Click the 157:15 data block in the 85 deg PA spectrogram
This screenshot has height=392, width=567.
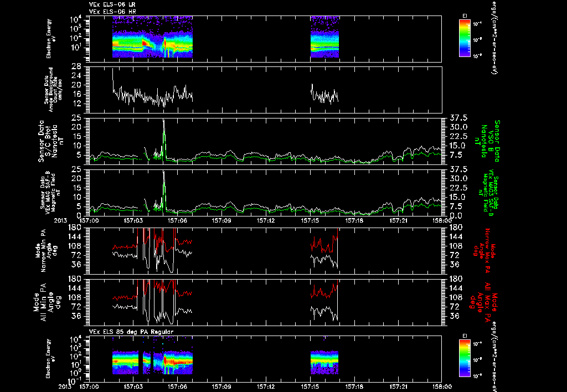(x=324, y=362)
